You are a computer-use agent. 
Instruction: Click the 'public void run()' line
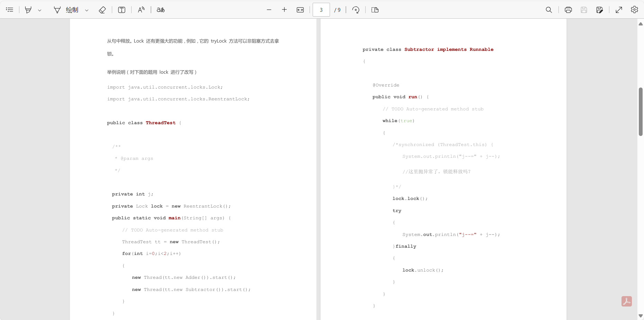pyautogui.click(x=397, y=97)
